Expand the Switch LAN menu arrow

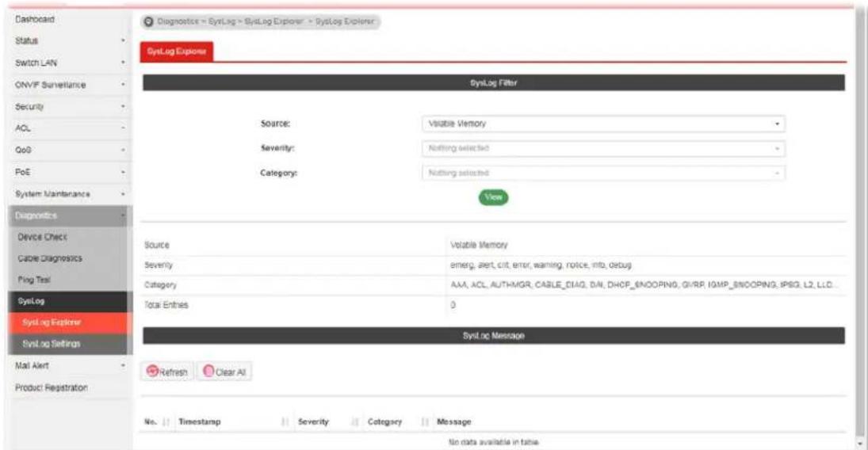[x=122, y=63]
